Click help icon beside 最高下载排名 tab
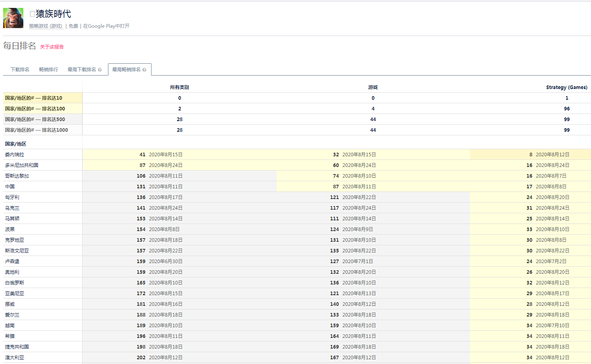This screenshot has width=591, height=364. click(100, 70)
